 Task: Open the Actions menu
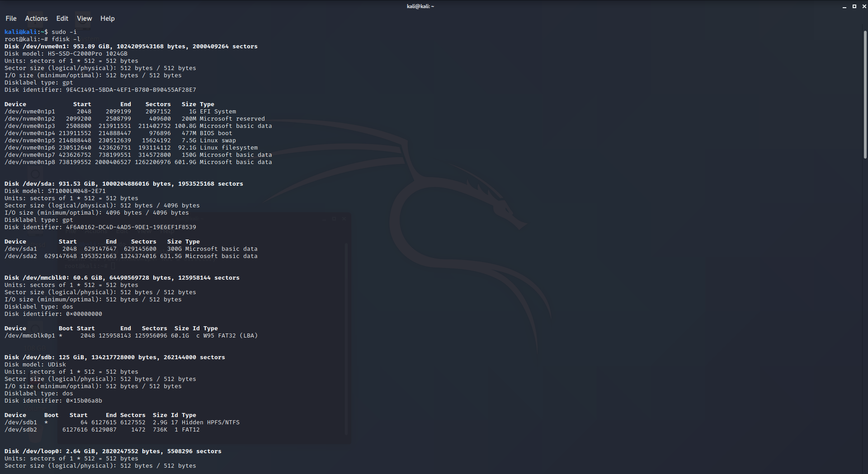(36, 19)
